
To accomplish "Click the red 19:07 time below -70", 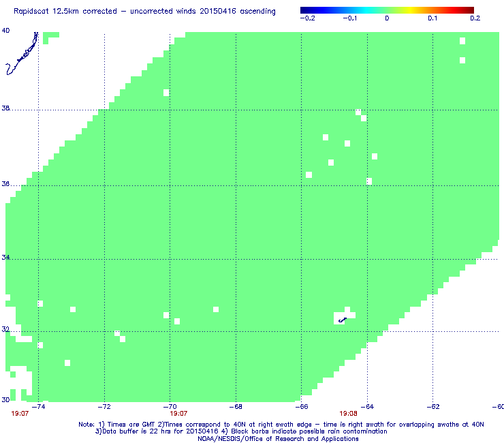I will click(x=178, y=414).
